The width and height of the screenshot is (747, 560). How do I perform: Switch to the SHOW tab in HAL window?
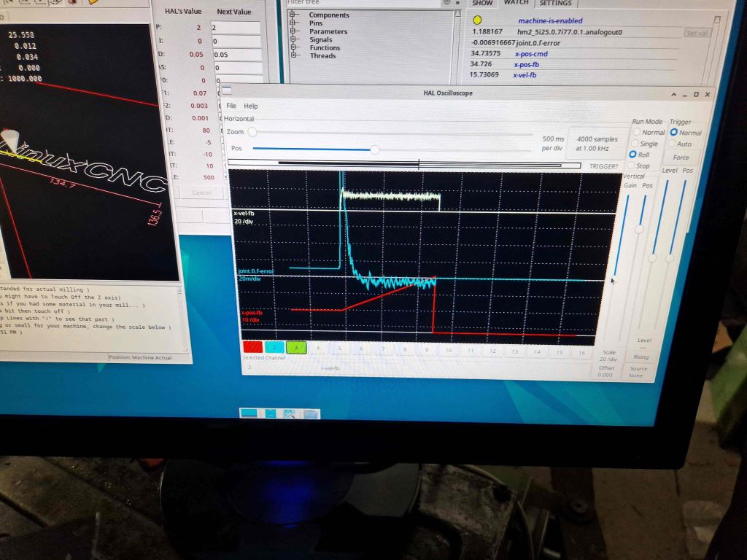click(x=482, y=4)
